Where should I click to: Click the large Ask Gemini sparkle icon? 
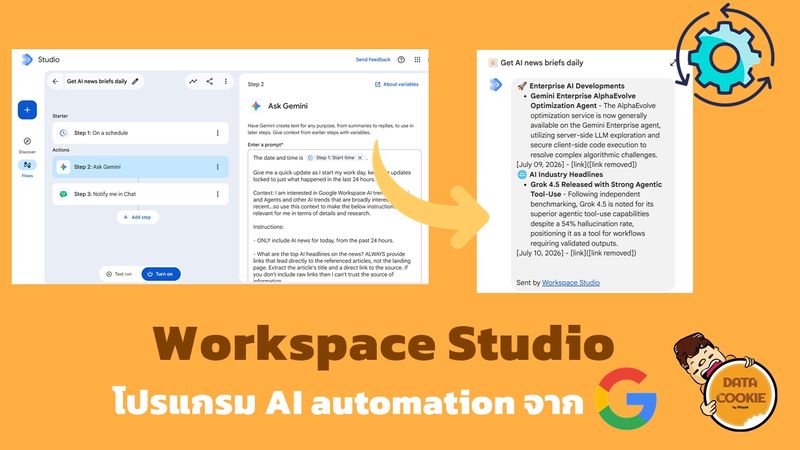coord(256,106)
